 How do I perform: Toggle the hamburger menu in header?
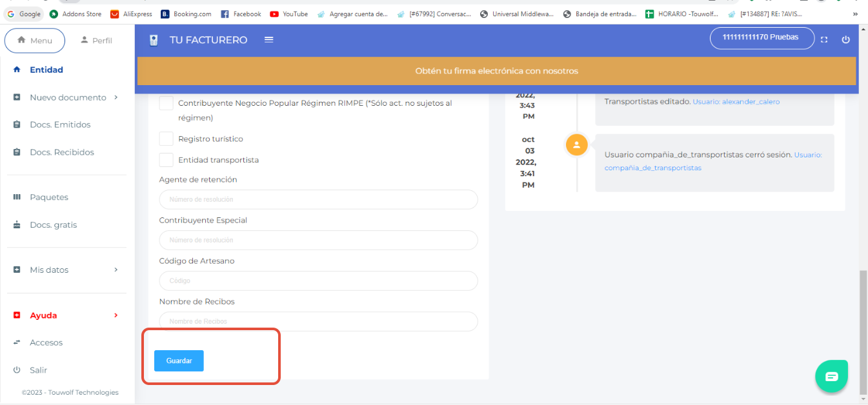[269, 40]
